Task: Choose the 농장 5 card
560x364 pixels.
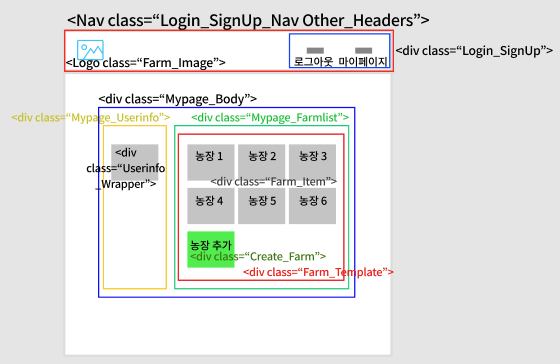Action: coord(261,206)
